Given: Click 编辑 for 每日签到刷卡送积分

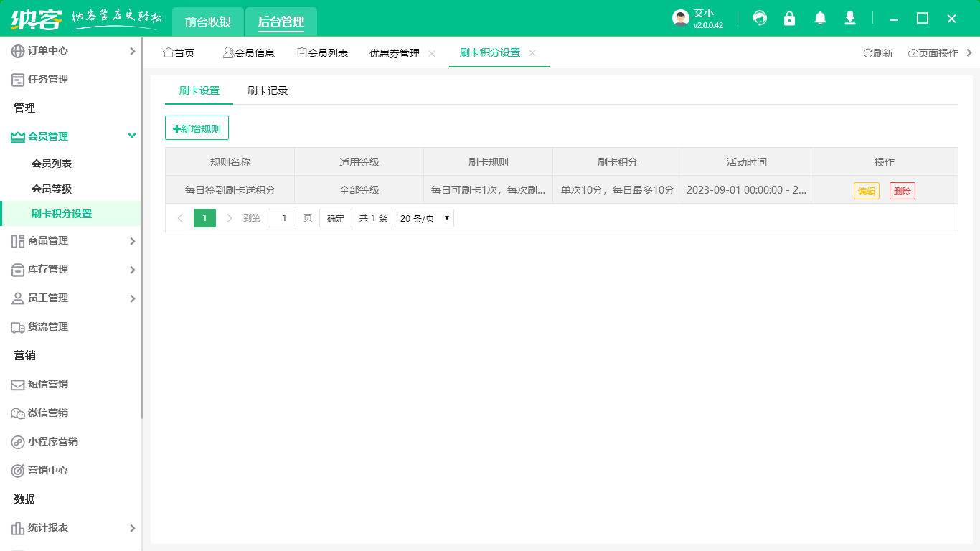Looking at the screenshot, I should [867, 191].
